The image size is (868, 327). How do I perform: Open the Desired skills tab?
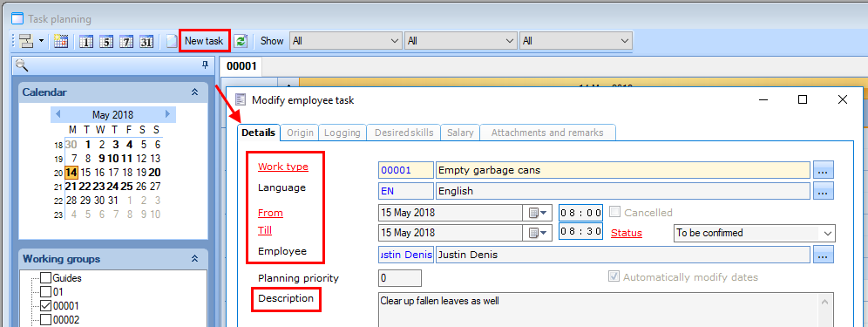tap(403, 133)
